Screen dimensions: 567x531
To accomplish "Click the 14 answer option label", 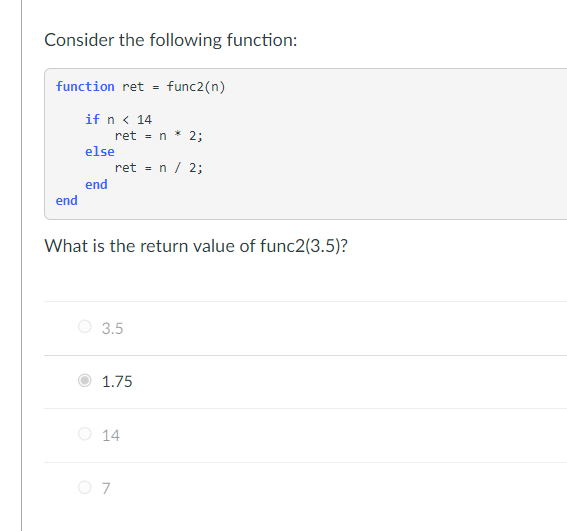I will point(111,436).
